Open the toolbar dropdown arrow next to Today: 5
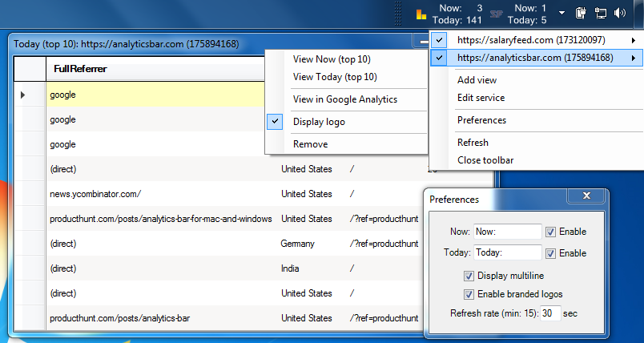644x343 pixels. coord(561,13)
